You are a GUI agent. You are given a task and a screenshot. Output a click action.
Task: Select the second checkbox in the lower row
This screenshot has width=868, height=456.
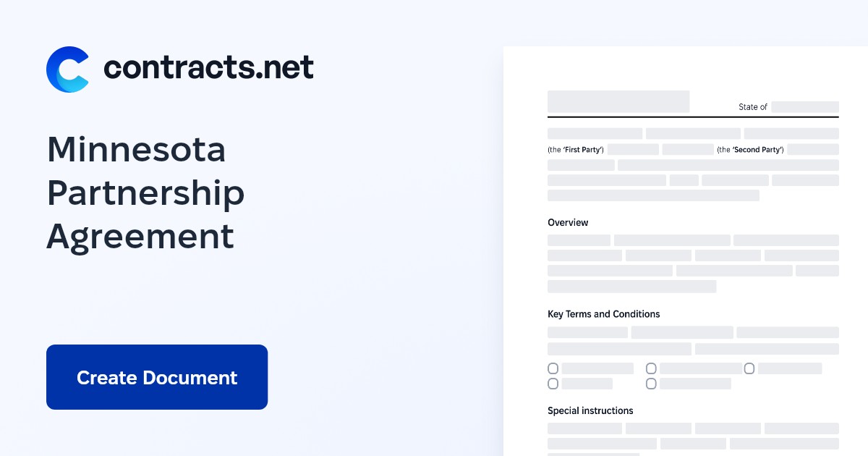(x=651, y=384)
